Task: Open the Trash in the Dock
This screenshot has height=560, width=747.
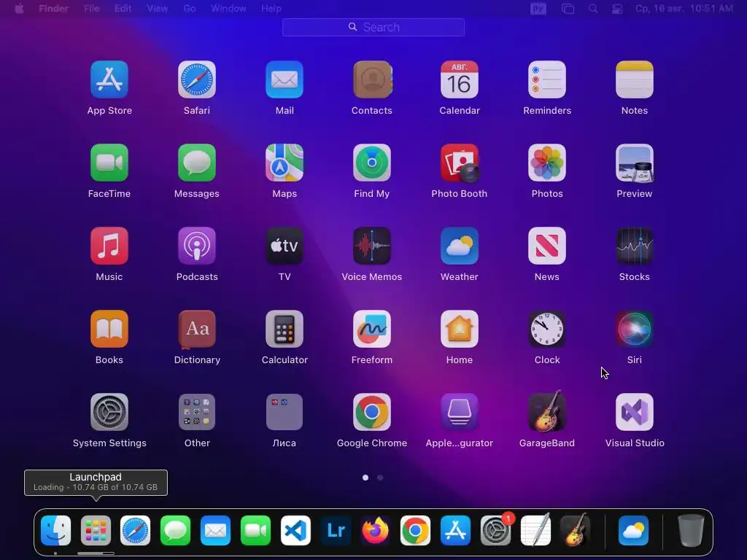Action: (x=691, y=531)
